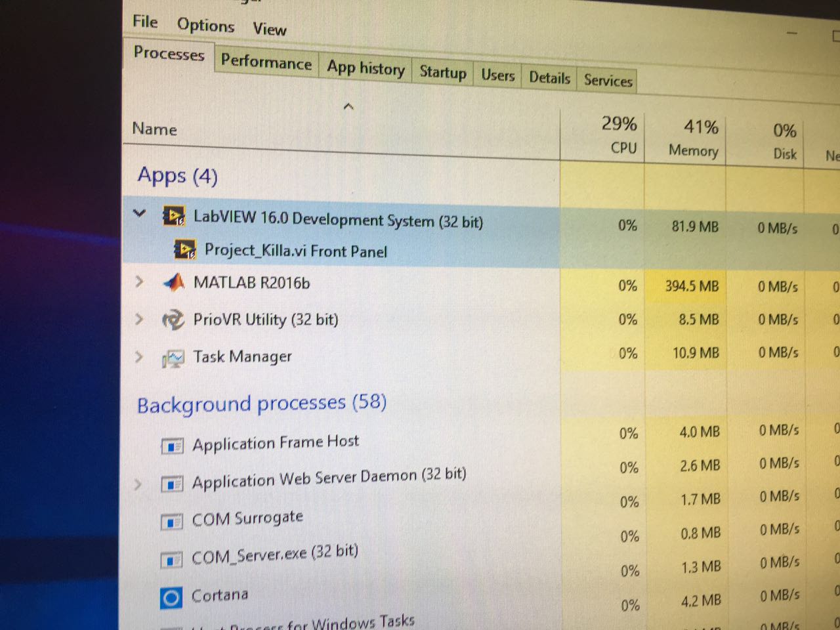Click the Application Frame Host icon
The height and width of the screenshot is (630, 840).
[171, 446]
